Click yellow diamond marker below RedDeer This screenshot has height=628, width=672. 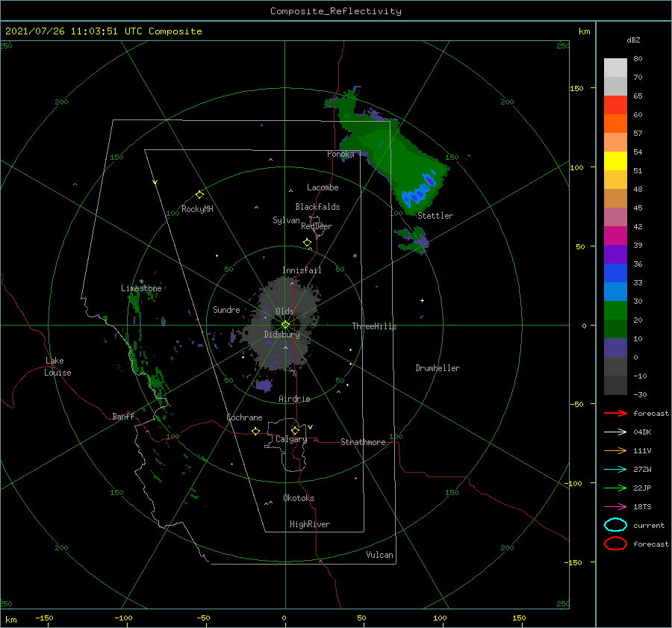308,243
